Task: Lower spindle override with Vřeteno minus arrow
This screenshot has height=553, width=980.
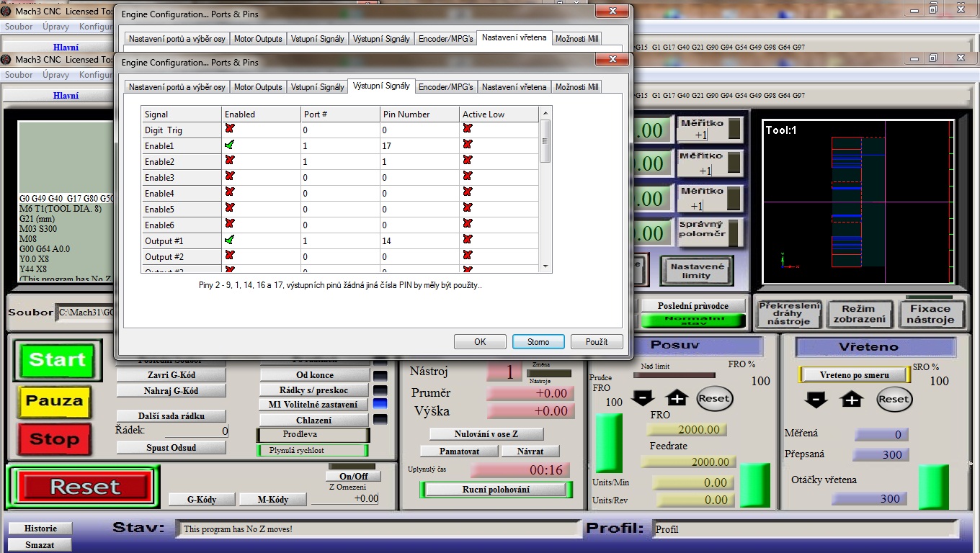Action: [816, 399]
